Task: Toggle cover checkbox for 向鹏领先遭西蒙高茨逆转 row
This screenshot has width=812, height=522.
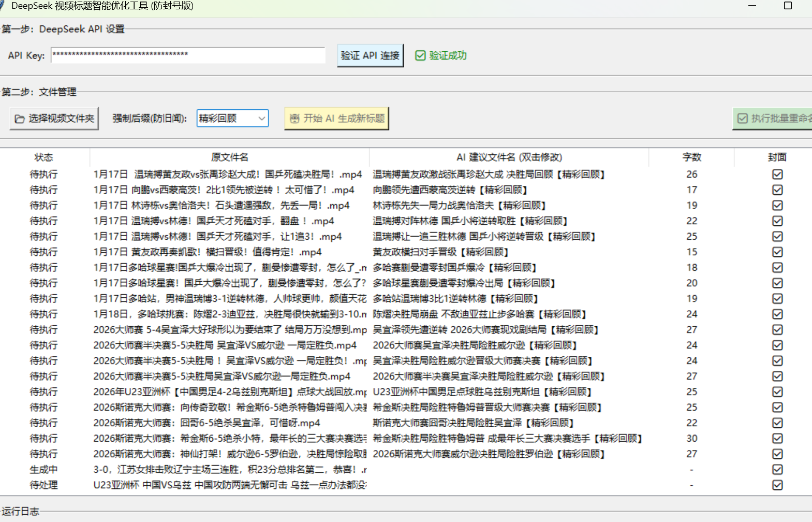Action: (777, 190)
